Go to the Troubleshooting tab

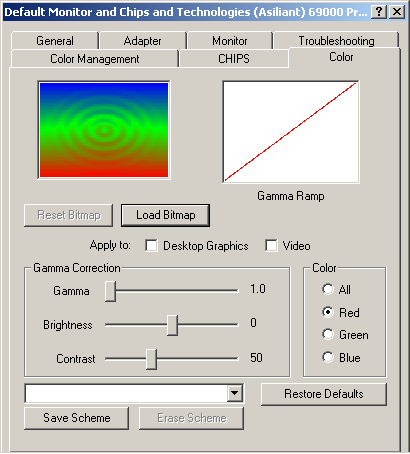(x=336, y=41)
